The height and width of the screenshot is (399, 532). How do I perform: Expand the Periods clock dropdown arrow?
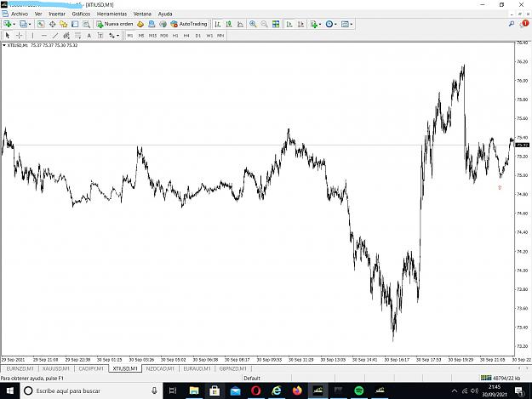pos(335,24)
